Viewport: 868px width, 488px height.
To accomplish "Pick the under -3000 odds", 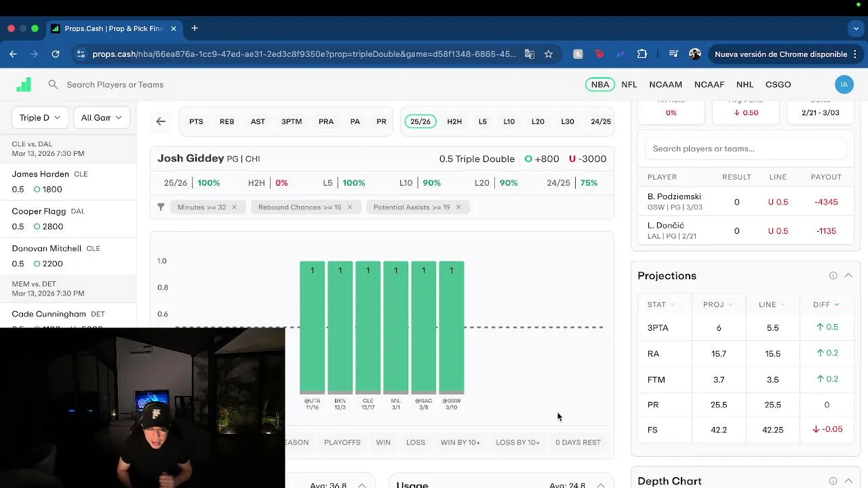I will coord(588,159).
